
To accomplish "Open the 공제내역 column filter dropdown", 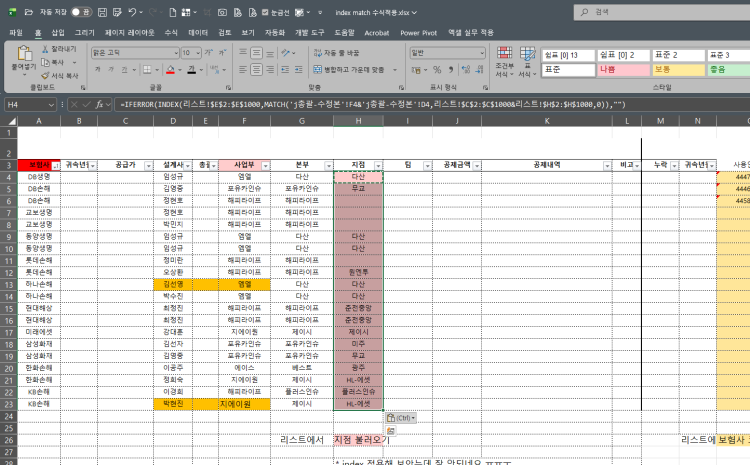I will coord(607,166).
